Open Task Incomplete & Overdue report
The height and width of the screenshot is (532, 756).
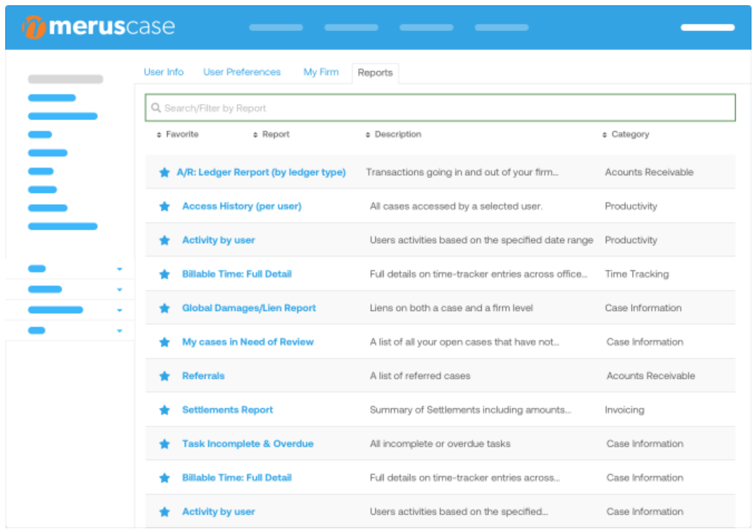point(248,444)
